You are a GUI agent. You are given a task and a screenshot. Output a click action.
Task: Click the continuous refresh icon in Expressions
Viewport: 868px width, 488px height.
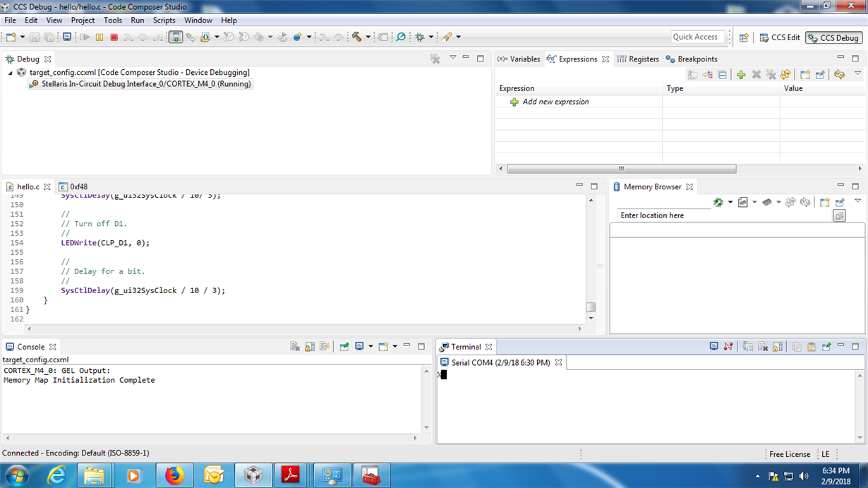[x=839, y=75]
